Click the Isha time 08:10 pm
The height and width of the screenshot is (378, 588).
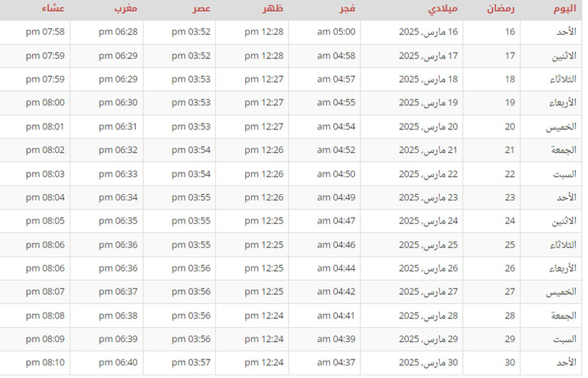46,362
